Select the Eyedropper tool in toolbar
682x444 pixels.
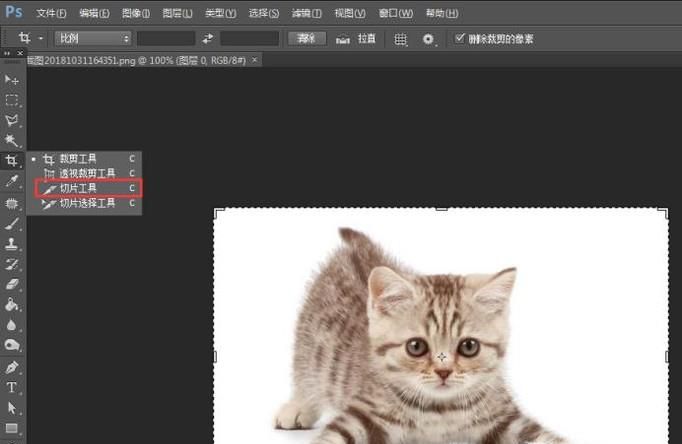click(12, 181)
